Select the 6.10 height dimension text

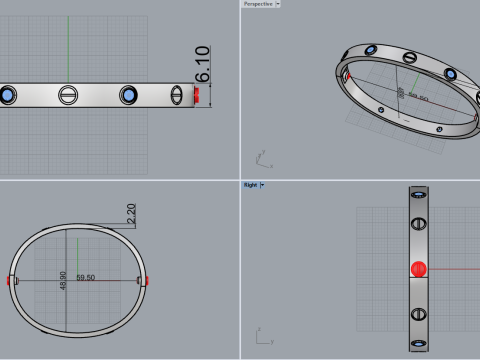click(x=203, y=64)
